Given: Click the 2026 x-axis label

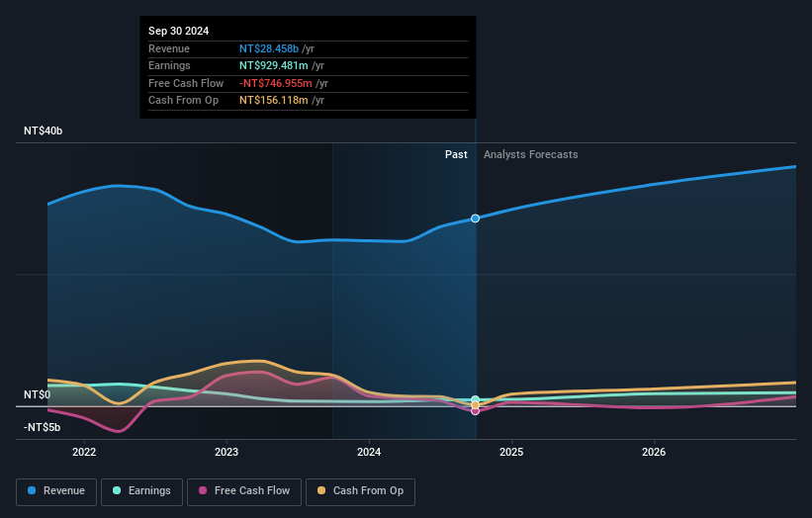Looking at the screenshot, I should [x=654, y=453].
